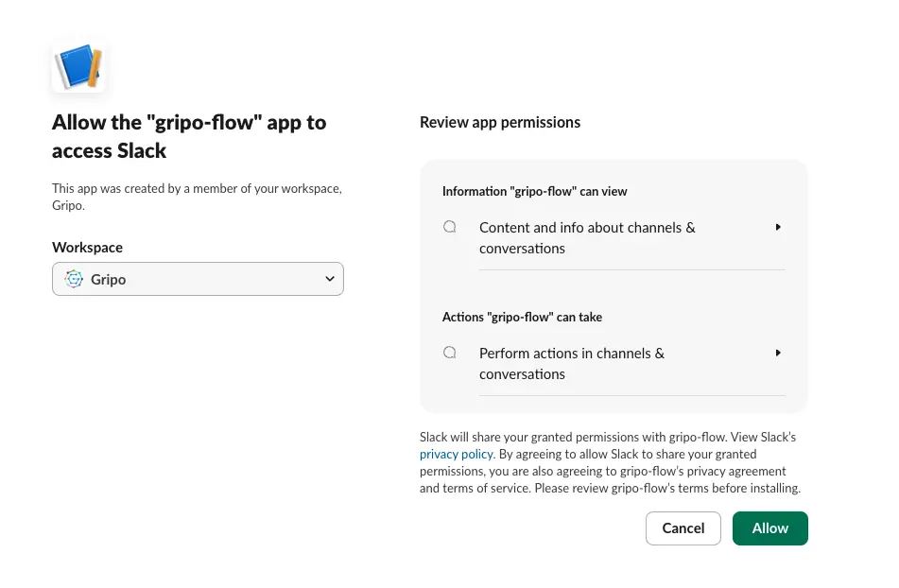Click the green Allow button
The image size is (899, 588).
(769, 528)
